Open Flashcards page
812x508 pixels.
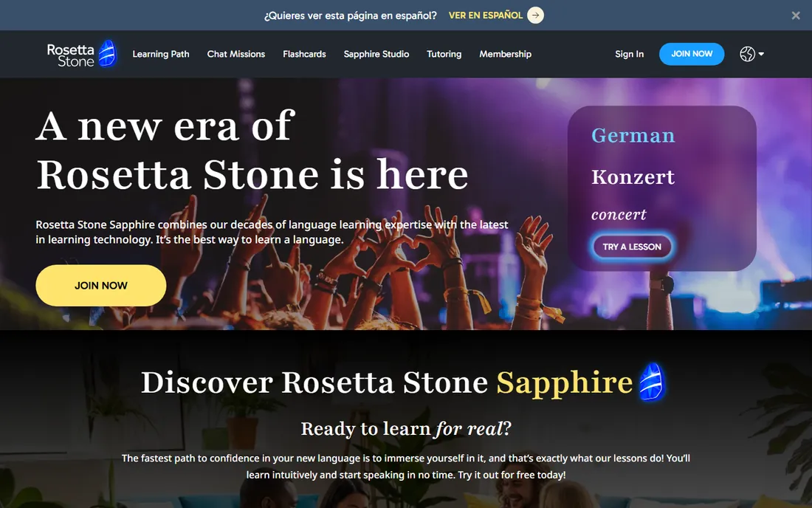[x=304, y=54]
